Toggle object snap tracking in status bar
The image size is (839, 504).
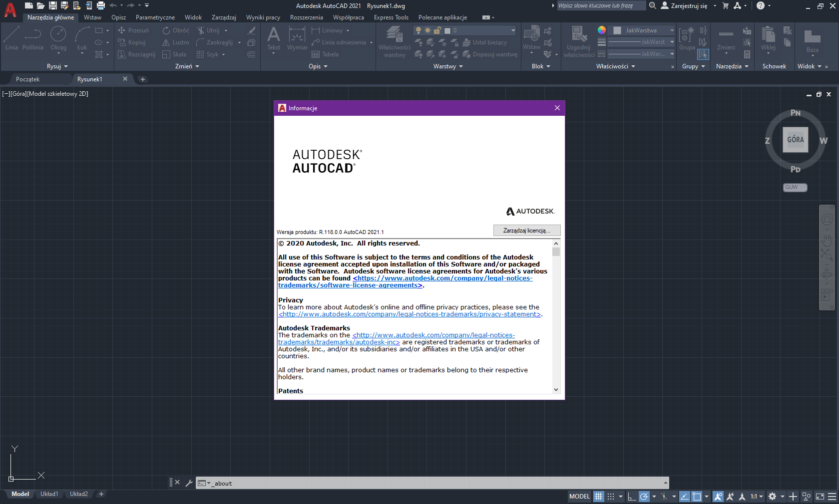tap(685, 497)
